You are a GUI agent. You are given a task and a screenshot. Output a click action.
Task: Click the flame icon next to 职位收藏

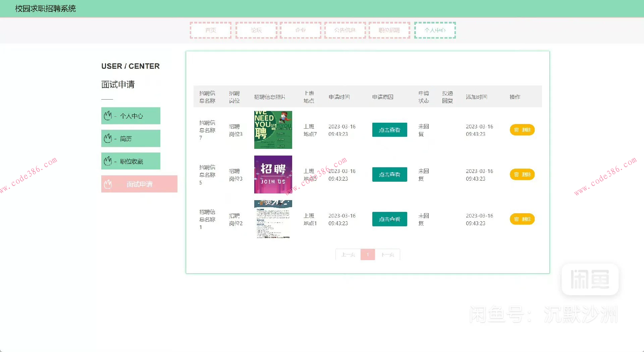coord(108,161)
